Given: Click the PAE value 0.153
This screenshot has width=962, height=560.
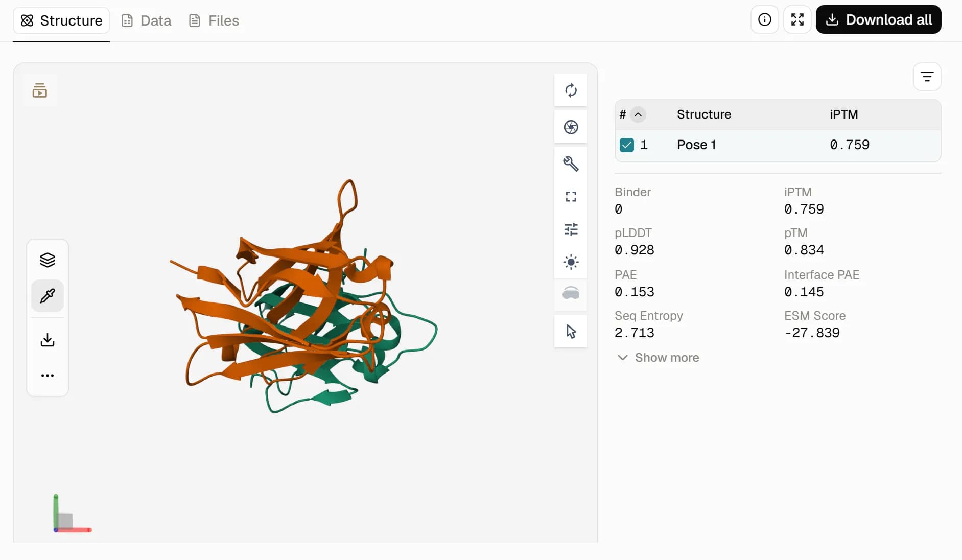Looking at the screenshot, I should 635,292.
